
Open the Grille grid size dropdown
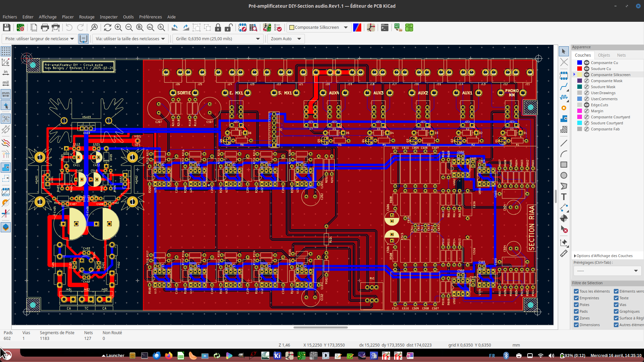click(218, 39)
